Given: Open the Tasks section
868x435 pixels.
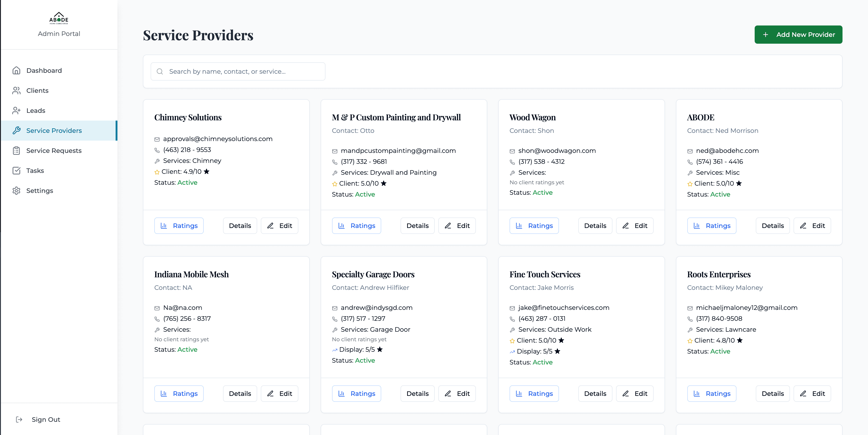Looking at the screenshot, I should (35, 170).
